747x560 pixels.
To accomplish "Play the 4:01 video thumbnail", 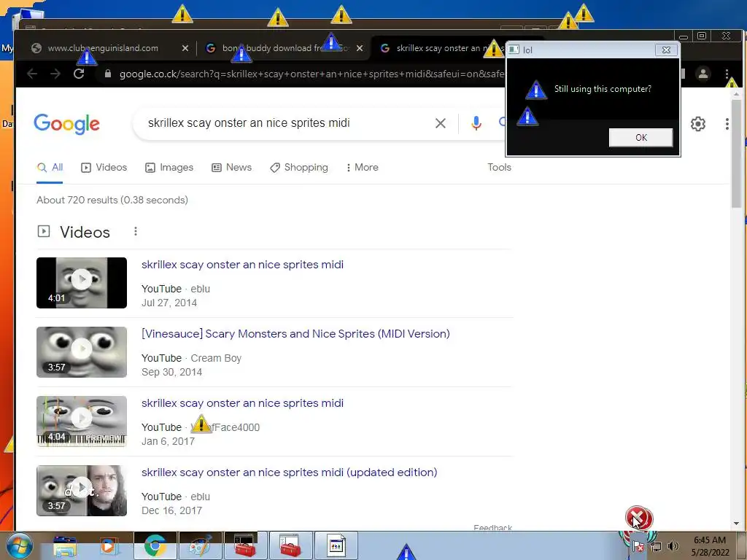I will [x=82, y=283].
